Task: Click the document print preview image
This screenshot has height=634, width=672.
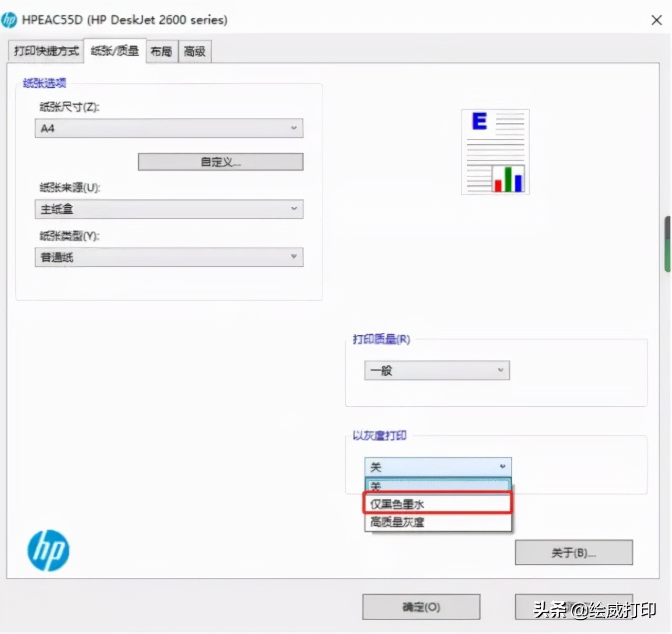Action: (494, 152)
